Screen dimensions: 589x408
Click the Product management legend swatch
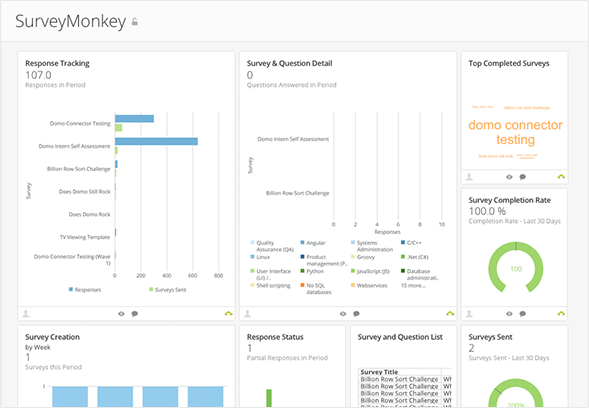coord(303,257)
